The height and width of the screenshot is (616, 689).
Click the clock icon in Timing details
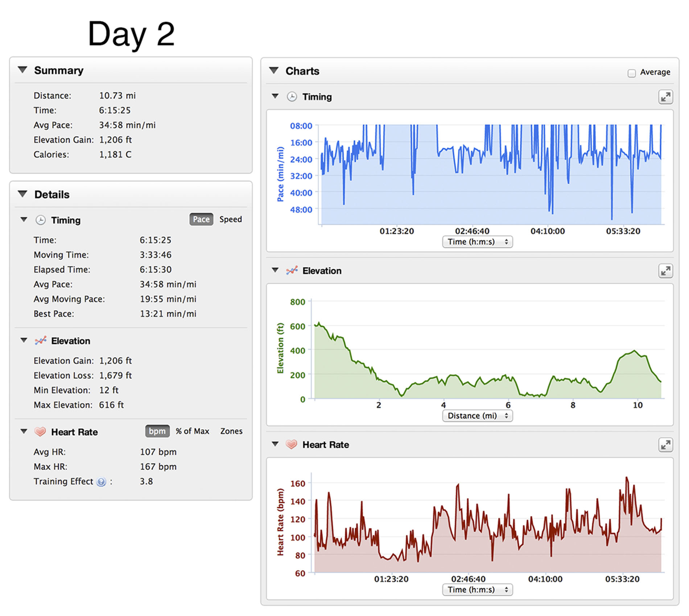pyautogui.click(x=41, y=220)
